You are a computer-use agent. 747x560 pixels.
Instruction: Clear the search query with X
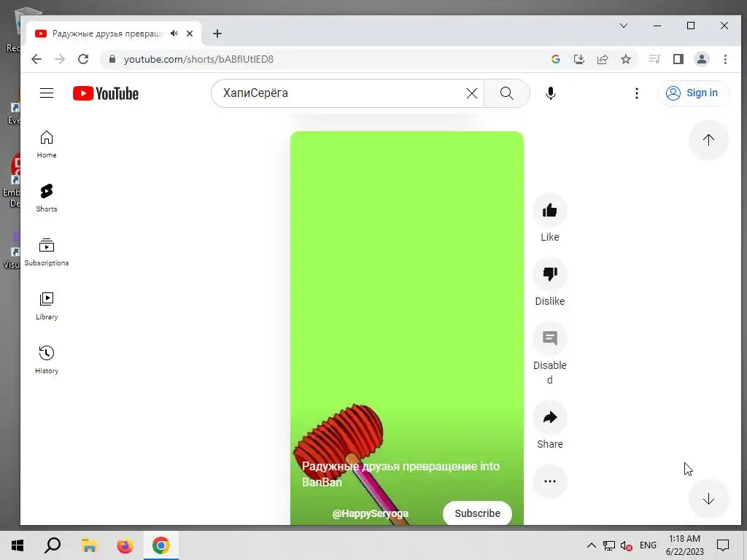[x=472, y=93]
